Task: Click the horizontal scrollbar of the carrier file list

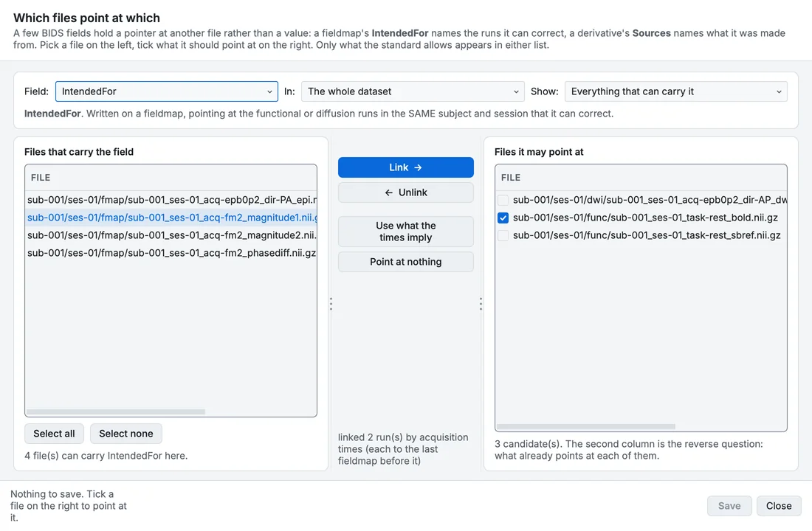Action: (115, 412)
